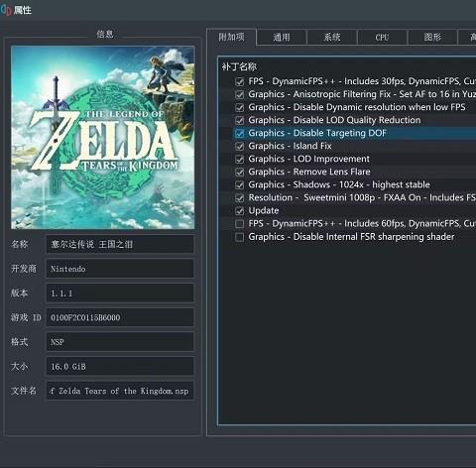The image size is (476, 468).
Task: Toggle Disable Targeting DOF checkbox
Action: [x=240, y=133]
